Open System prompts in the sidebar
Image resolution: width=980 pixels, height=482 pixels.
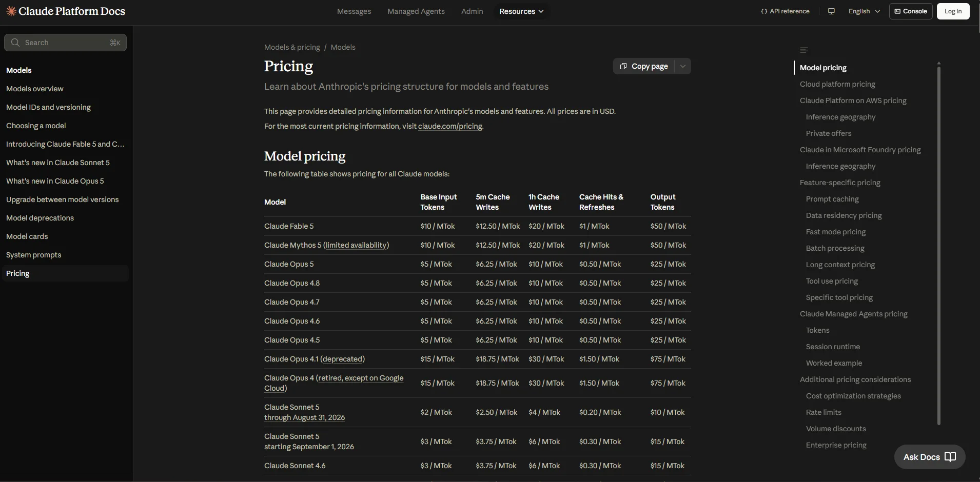(x=33, y=255)
